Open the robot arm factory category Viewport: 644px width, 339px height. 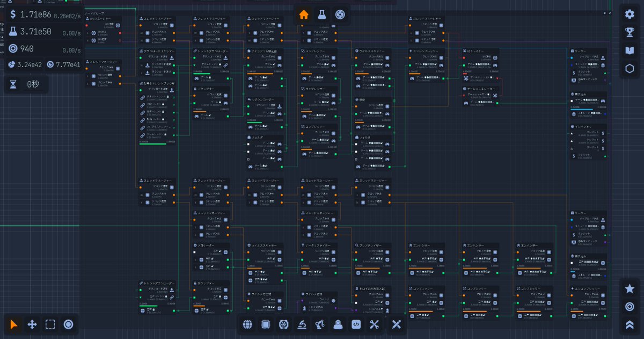pos(320,324)
